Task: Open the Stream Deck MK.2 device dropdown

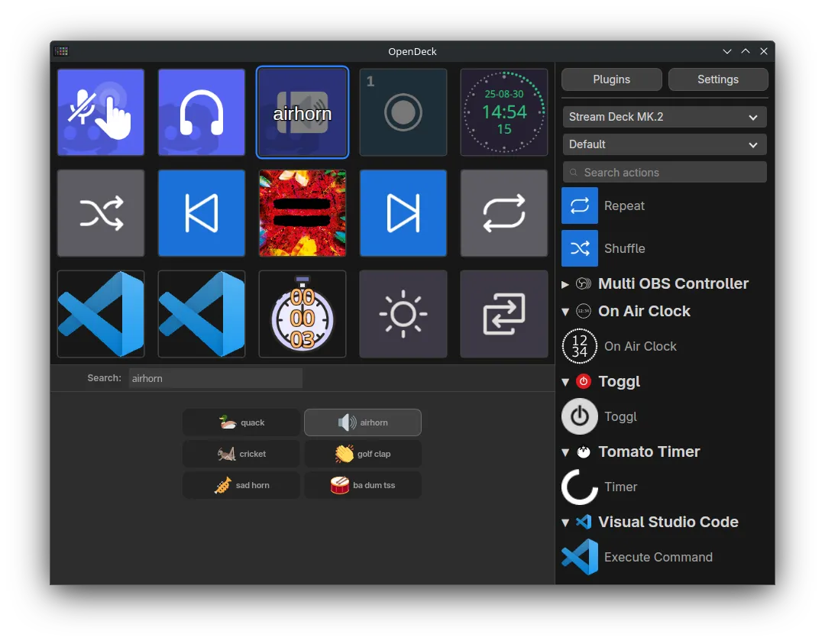Action: (664, 117)
